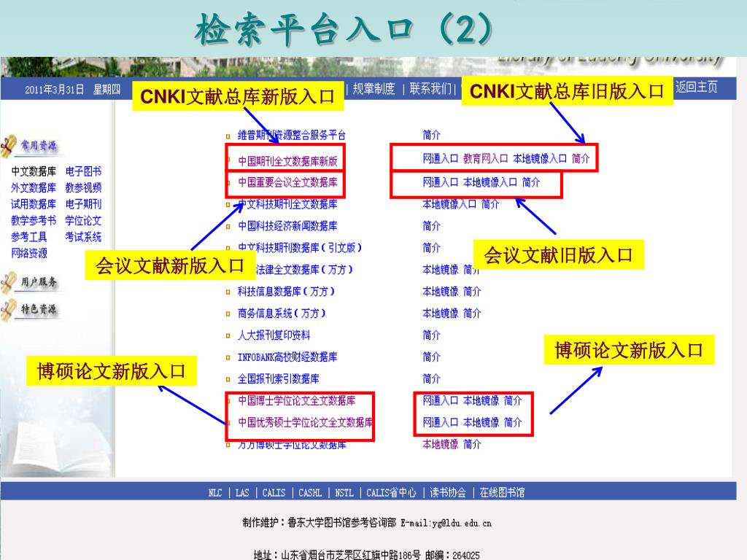Click 网通入口 for 中国优秀硕士学位论文全文数据库
The width and height of the screenshot is (747, 560).
pyautogui.click(x=441, y=422)
